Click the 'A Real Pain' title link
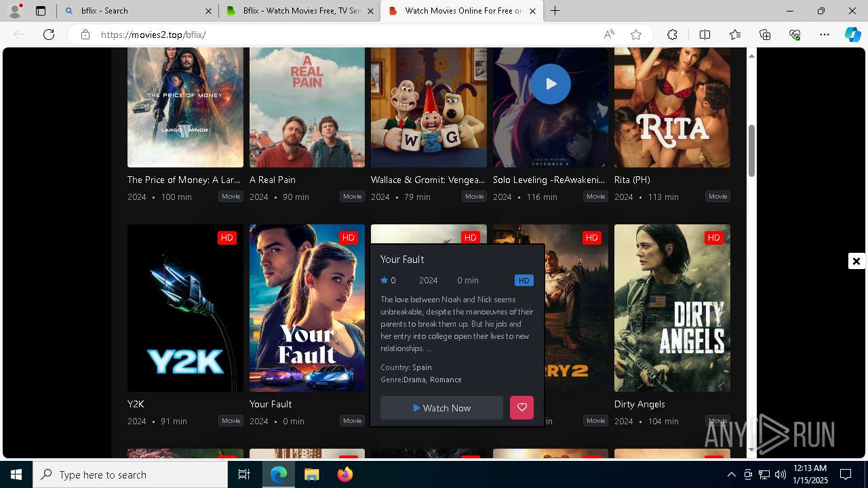This screenshot has height=488, width=868. click(273, 180)
